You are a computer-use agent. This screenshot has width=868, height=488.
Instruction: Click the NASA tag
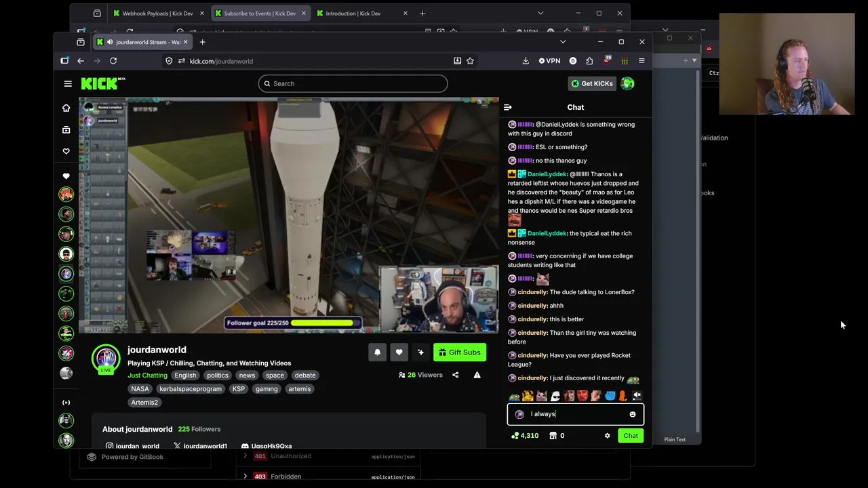pyautogui.click(x=140, y=389)
